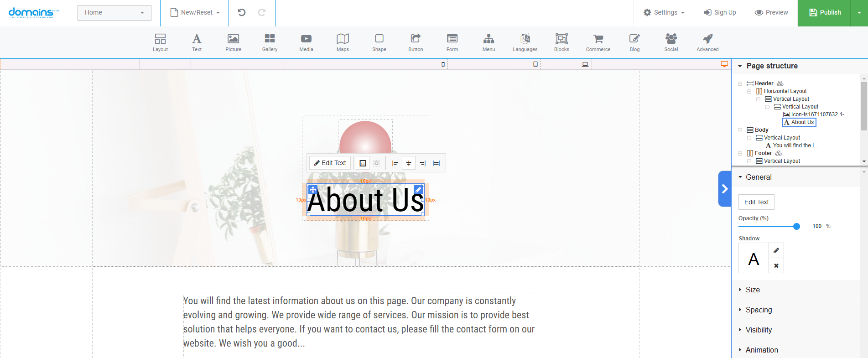
Task: Collapse the Body tree node
Action: pyautogui.click(x=740, y=130)
